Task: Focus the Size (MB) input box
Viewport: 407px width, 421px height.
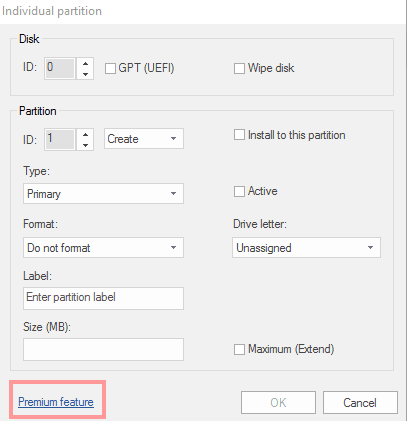Action: pyautogui.click(x=103, y=349)
